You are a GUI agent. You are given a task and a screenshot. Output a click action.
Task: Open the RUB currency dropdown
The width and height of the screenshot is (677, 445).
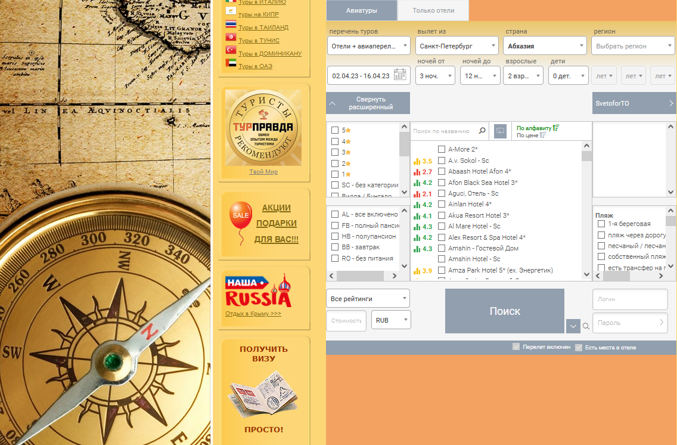tap(391, 320)
